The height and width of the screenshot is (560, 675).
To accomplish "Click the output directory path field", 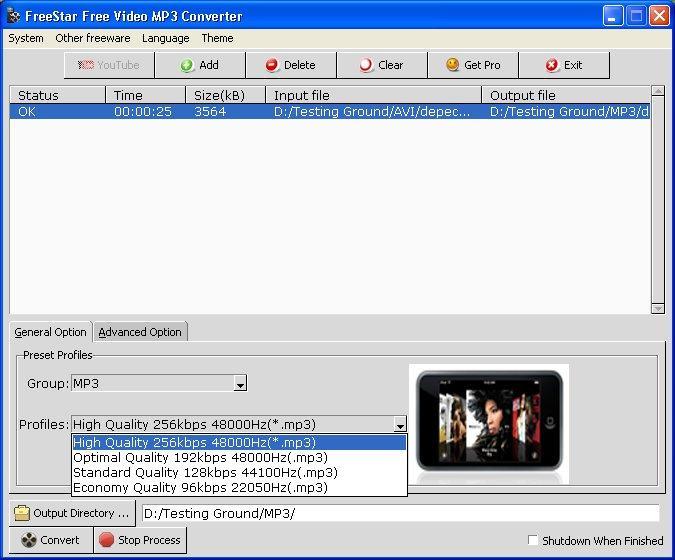I will point(400,513).
